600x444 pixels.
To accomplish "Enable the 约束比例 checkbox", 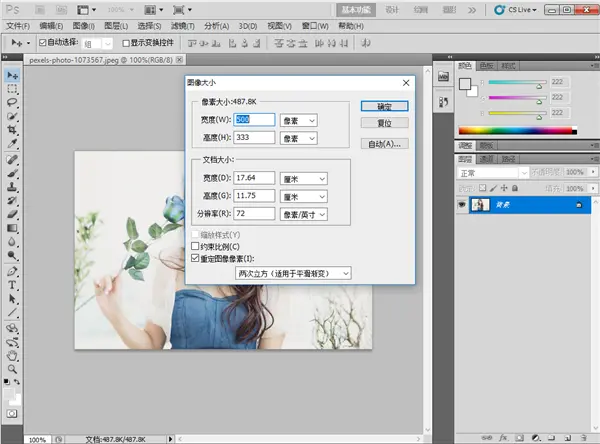I will click(195, 246).
